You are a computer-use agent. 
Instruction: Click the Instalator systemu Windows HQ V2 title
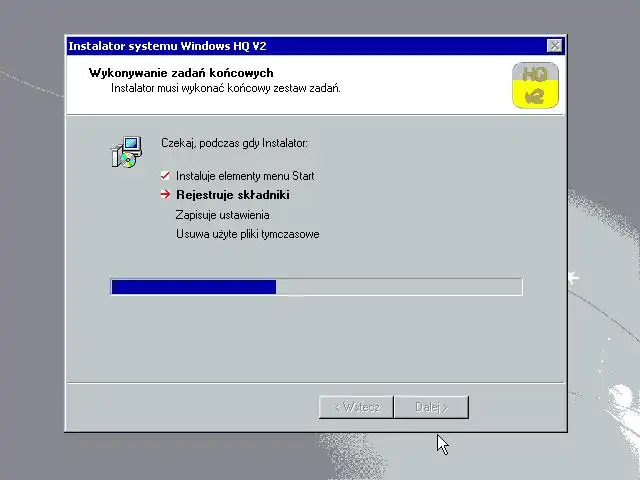coord(167,46)
